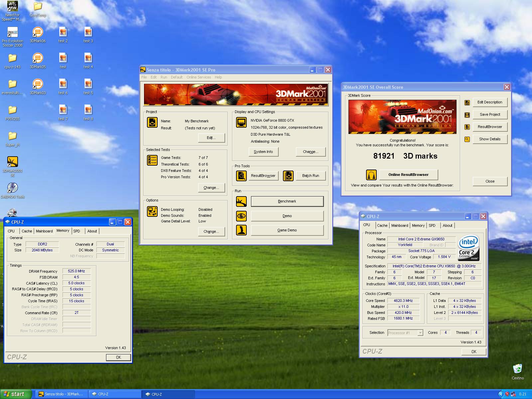Click the Benchmark button
532x399 pixels.
(x=287, y=201)
